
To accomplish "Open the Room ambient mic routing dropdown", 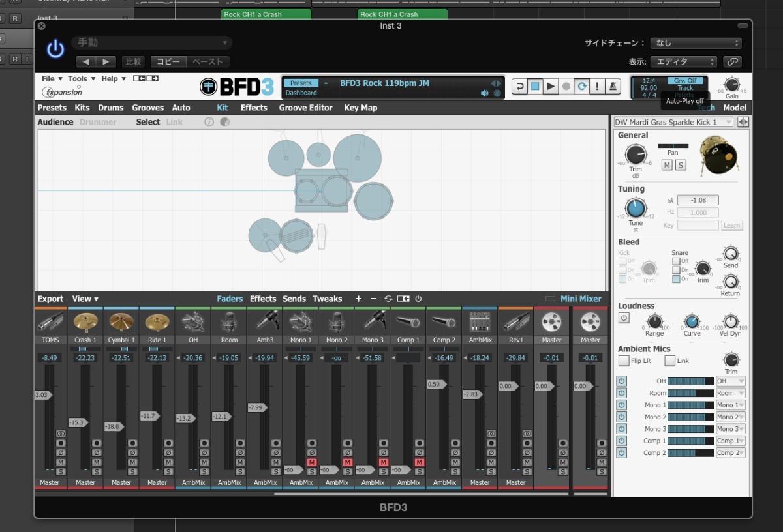I will (730, 393).
